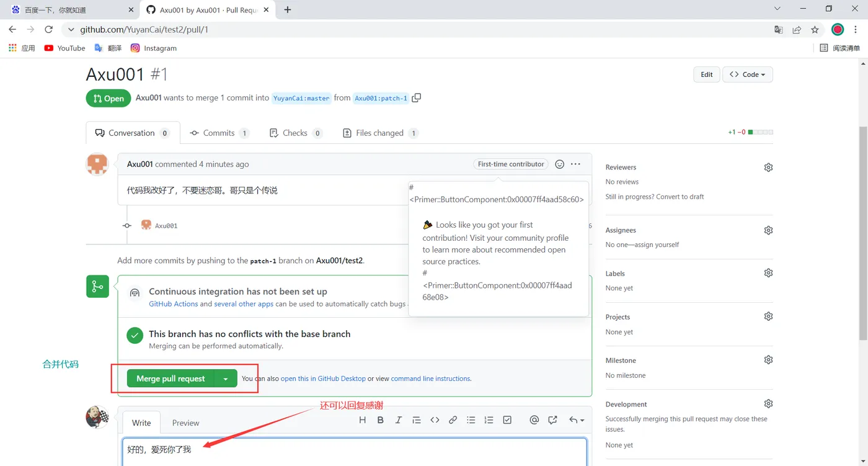The image size is (868, 466).
Task: Open the Reviewers gear settings
Action: click(769, 168)
